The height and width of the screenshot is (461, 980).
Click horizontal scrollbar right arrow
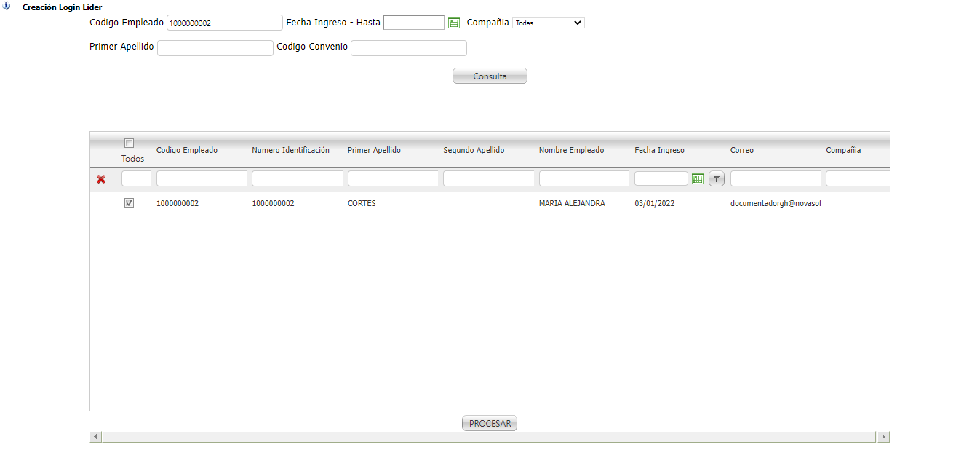pos(884,437)
